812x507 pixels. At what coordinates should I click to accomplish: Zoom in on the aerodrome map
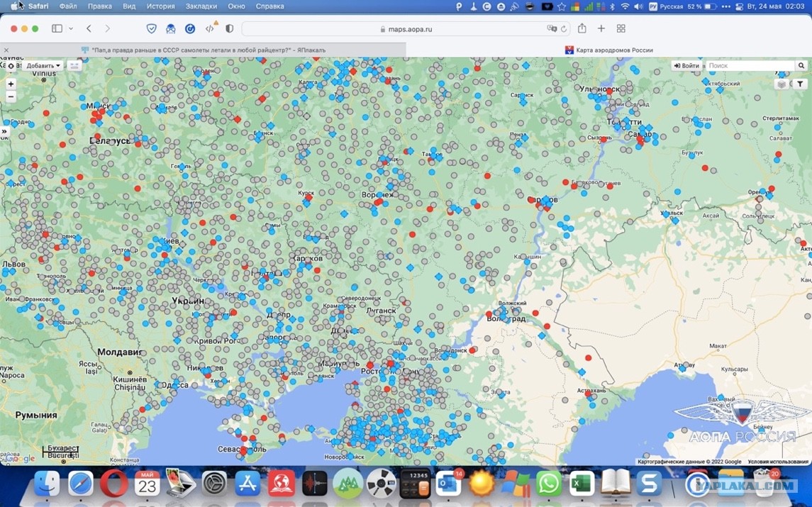(11, 84)
